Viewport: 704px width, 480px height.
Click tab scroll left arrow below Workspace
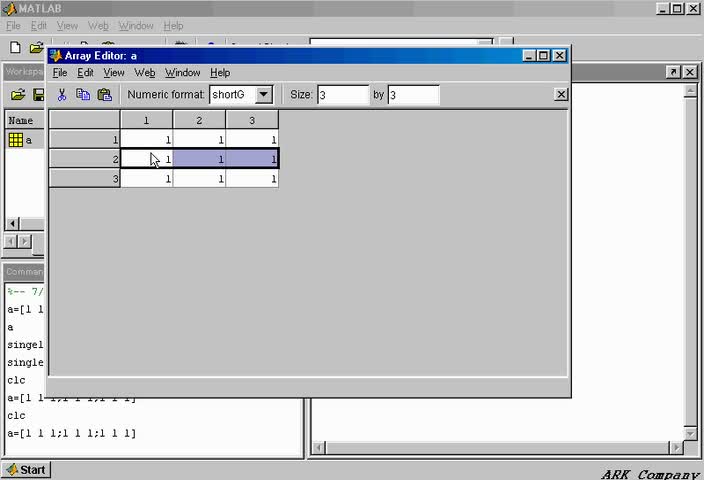[x=10, y=242]
